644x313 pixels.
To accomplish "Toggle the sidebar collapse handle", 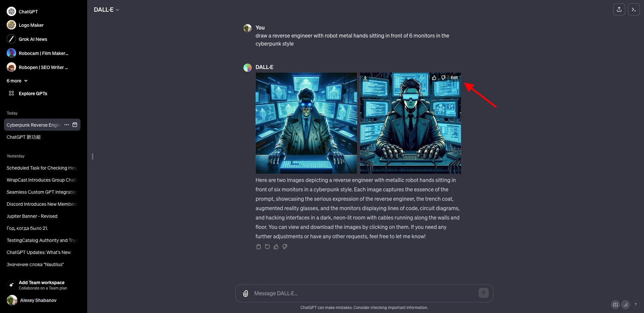I will pos(92,156).
